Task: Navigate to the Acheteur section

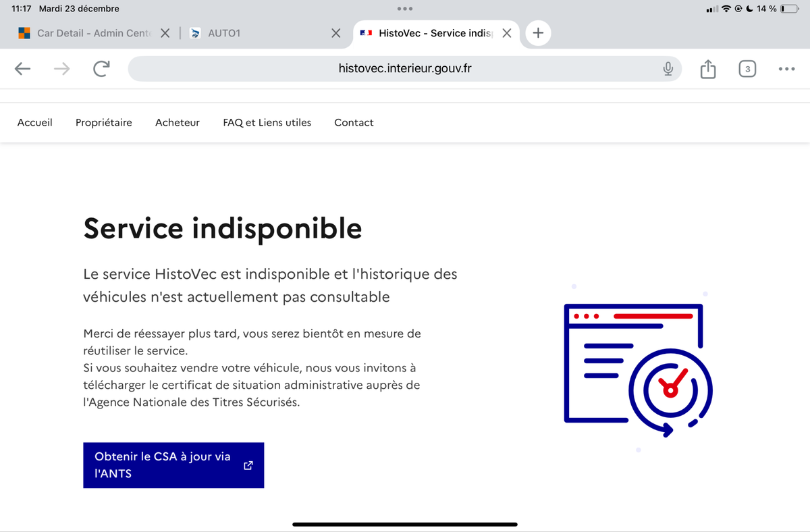Action: click(x=178, y=122)
